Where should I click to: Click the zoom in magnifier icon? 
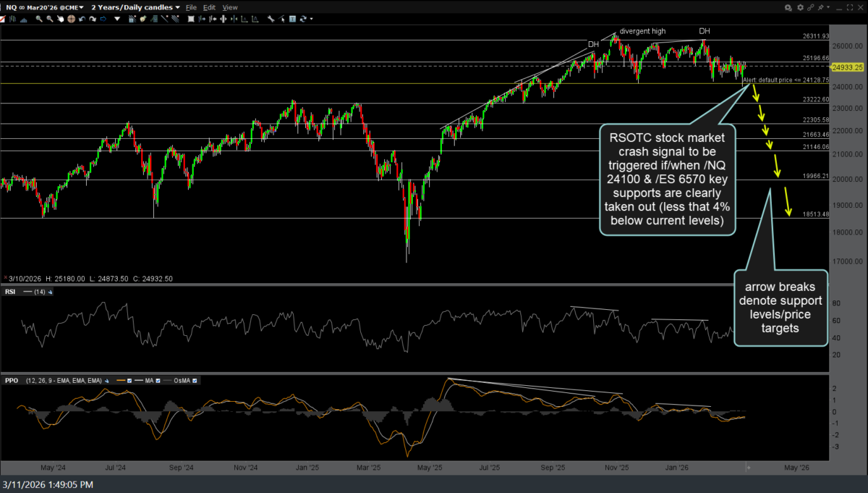point(38,19)
